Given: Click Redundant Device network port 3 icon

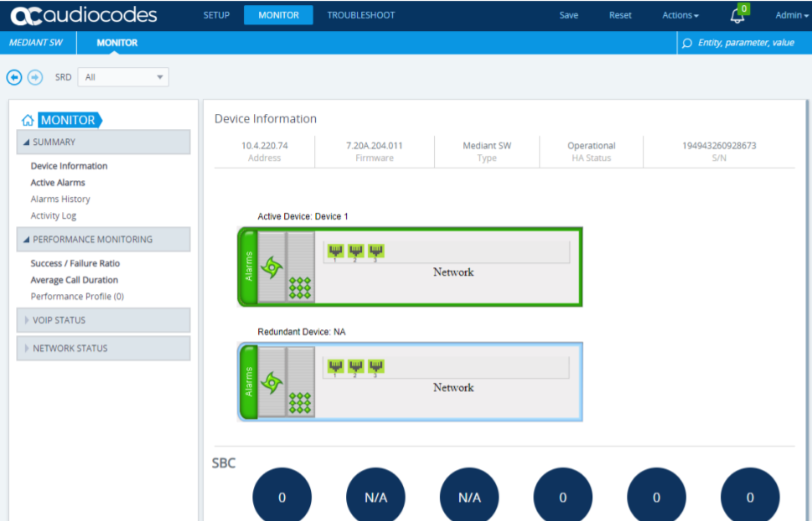Looking at the screenshot, I should pos(376,367).
